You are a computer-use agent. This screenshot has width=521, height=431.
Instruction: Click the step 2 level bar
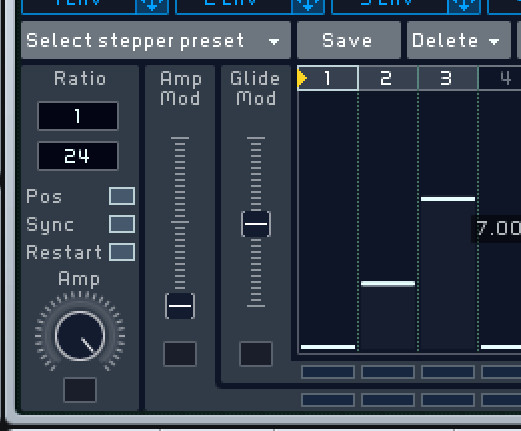[x=388, y=284]
